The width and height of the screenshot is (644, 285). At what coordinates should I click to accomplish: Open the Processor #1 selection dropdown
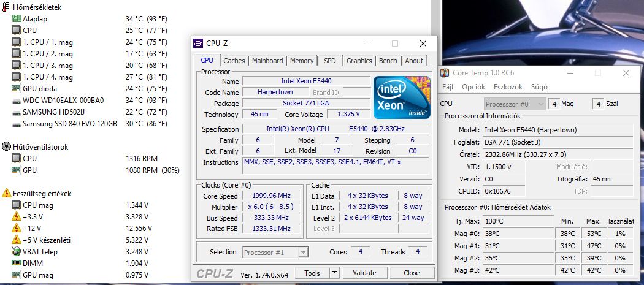click(275, 252)
